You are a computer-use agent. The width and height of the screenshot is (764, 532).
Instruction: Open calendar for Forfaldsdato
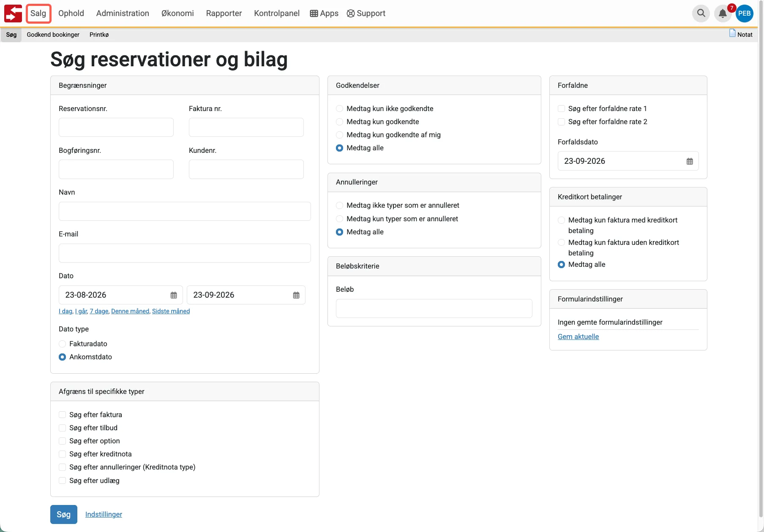point(690,161)
